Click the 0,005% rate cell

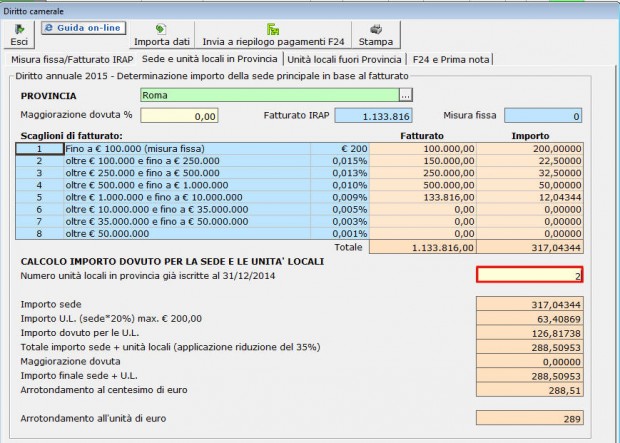[340, 209]
